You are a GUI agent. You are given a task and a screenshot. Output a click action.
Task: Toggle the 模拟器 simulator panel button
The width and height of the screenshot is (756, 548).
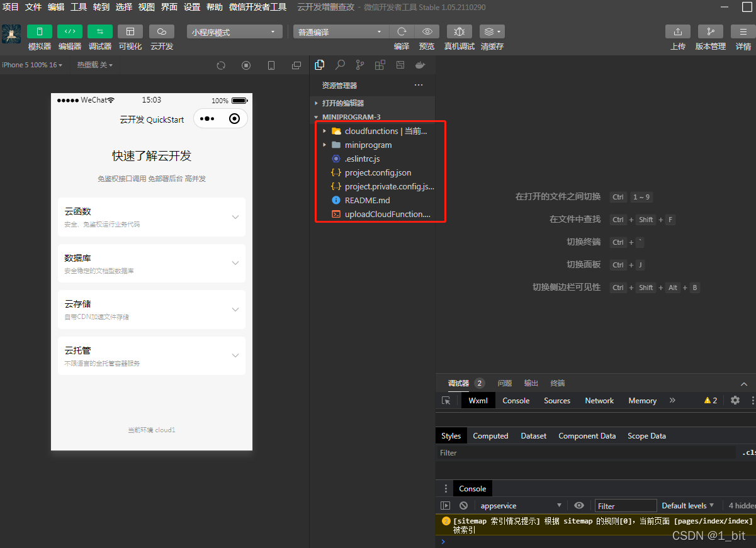tap(40, 31)
